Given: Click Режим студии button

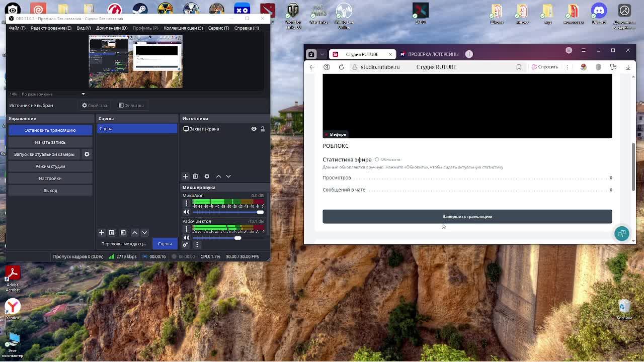Looking at the screenshot, I should tap(50, 166).
